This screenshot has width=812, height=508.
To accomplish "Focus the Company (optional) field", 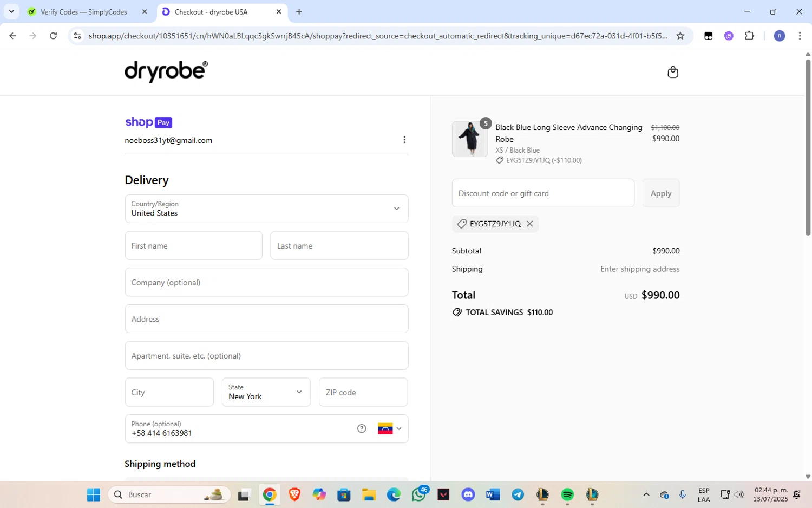I will [x=266, y=282].
